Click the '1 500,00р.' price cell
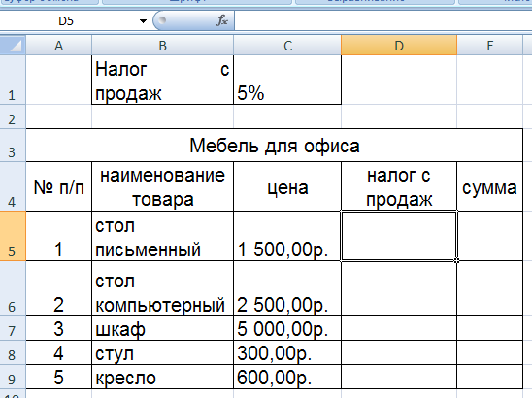Viewport: 532px width, 398px height. (x=287, y=236)
